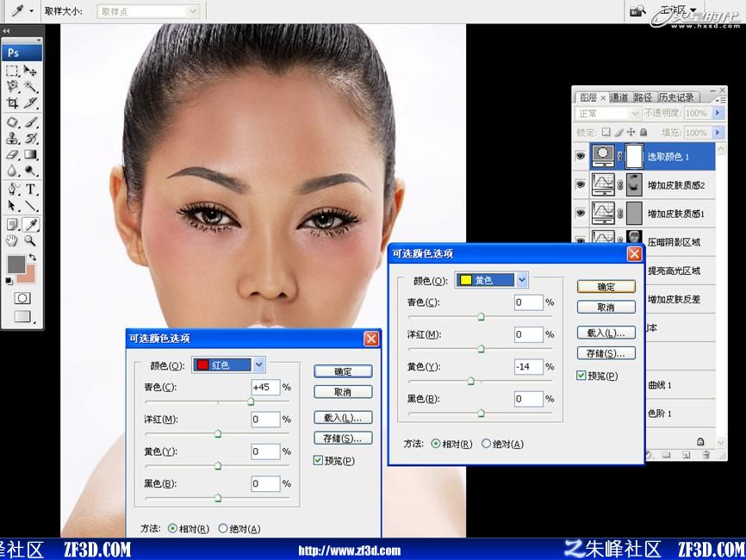Image resolution: width=746 pixels, height=560 pixels.
Task: Select the Type tool
Action: tap(31, 190)
